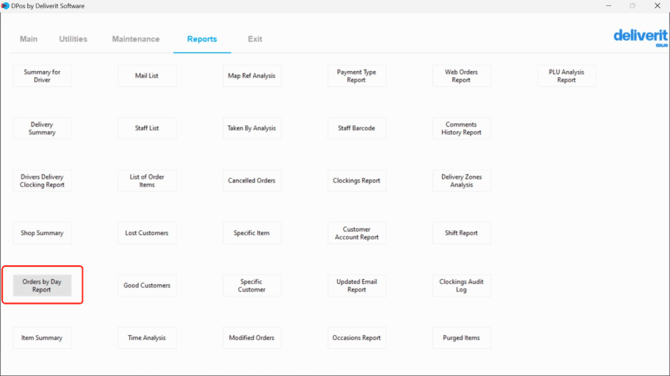Click the Delivery Summary button

pyautogui.click(x=42, y=128)
